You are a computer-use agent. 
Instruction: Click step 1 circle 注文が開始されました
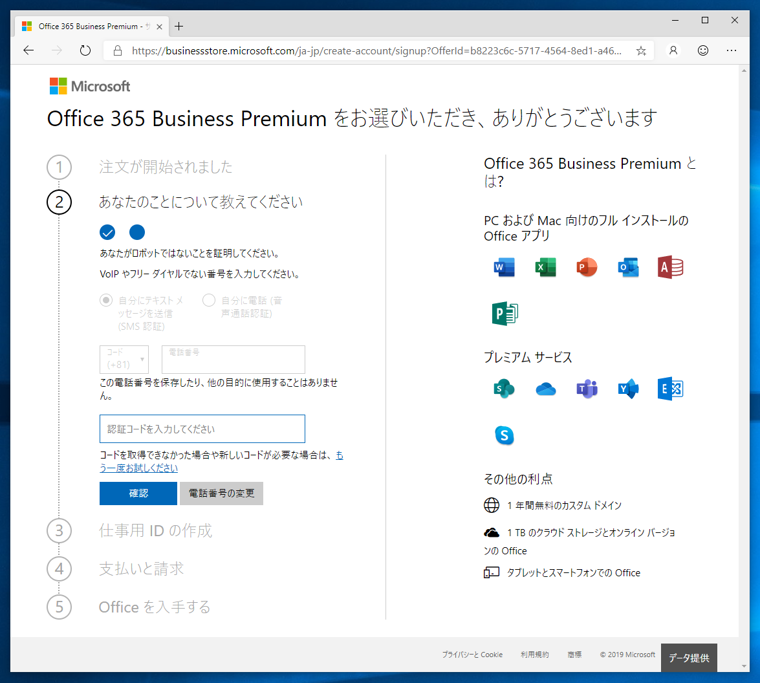[59, 167]
